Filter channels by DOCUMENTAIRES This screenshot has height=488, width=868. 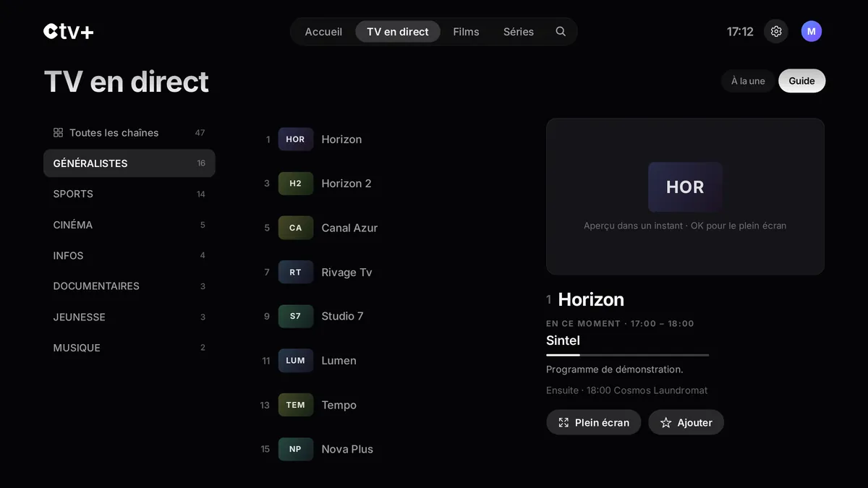[129, 286]
